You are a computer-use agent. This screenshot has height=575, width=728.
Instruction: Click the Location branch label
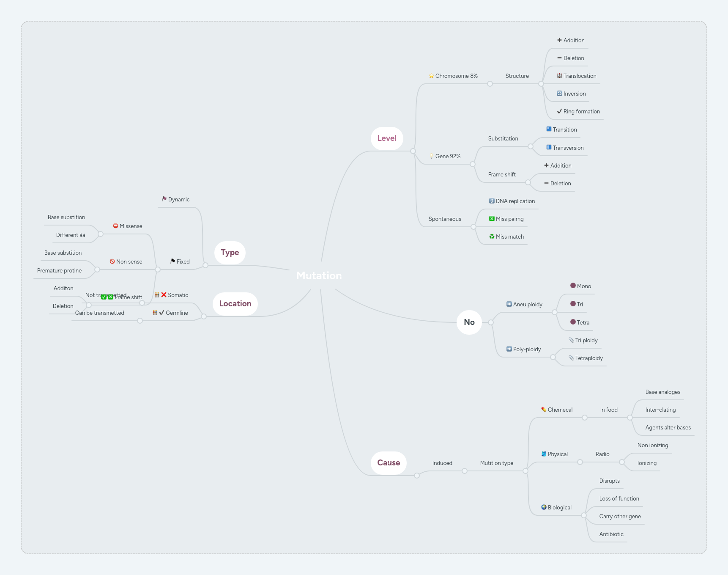coord(235,303)
